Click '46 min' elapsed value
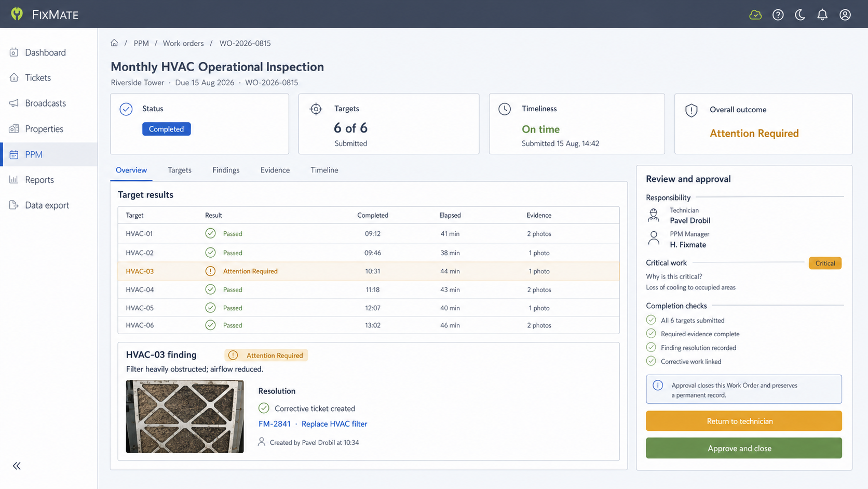The height and width of the screenshot is (489, 868). point(450,325)
